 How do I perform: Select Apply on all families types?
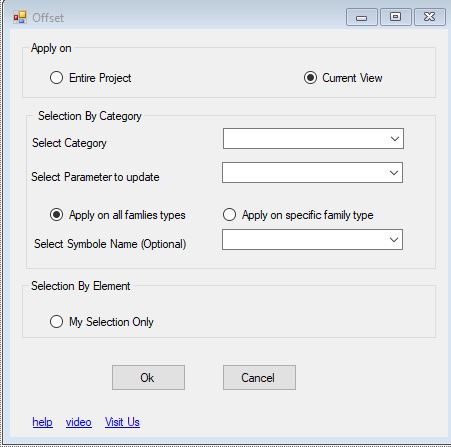click(56, 215)
